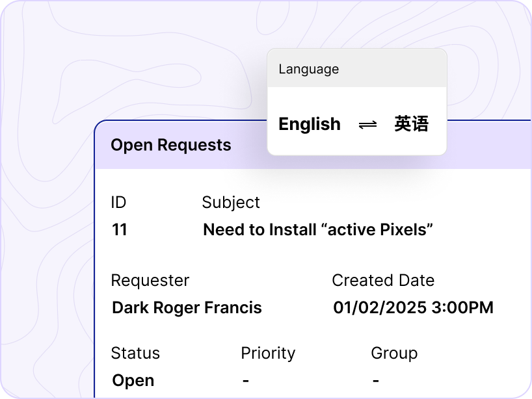Click the 01/02/2025 3:00PM date value
Viewport: 532px width, 399px height.
pos(413,308)
